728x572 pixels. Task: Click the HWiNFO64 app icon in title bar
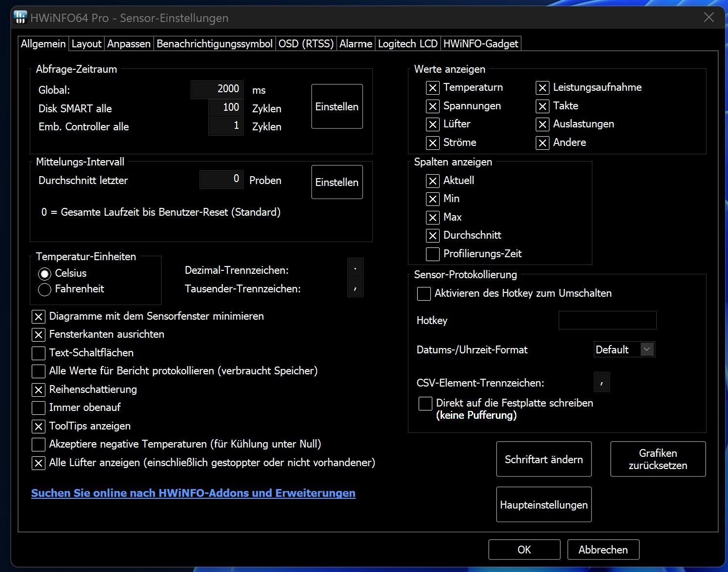point(20,18)
